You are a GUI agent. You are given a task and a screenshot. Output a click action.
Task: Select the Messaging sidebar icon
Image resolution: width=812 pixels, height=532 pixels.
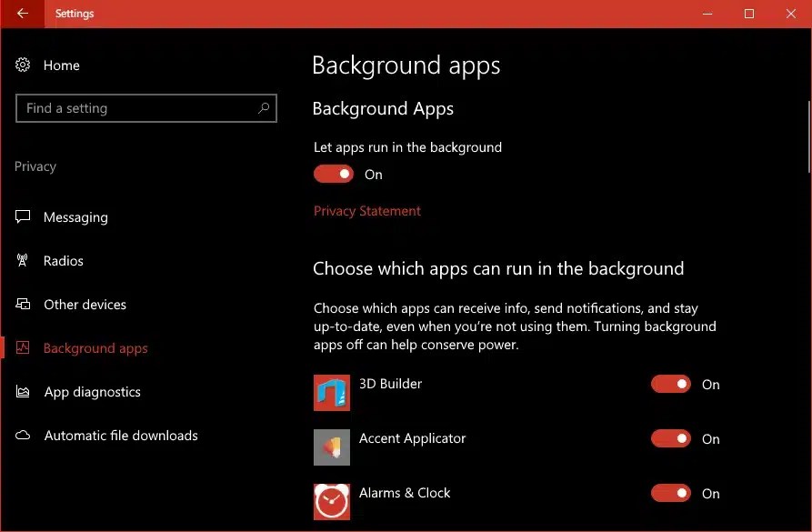point(23,216)
